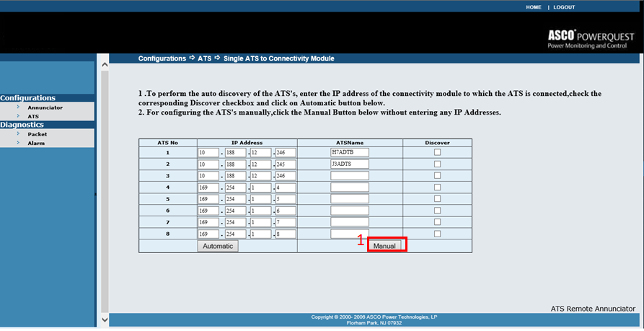The height and width of the screenshot is (331, 644).
Task: Check Discover checkbox for ATS 5
Action: click(x=438, y=199)
